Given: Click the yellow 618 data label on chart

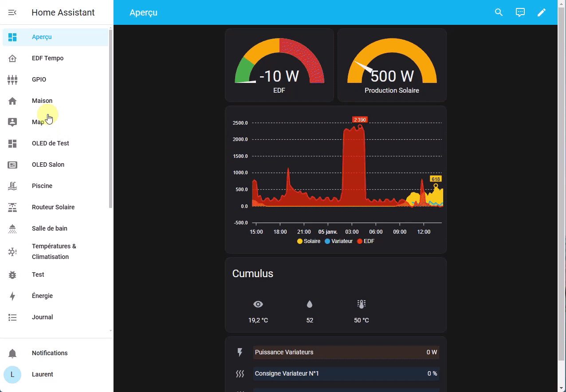Looking at the screenshot, I should (x=436, y=179).
